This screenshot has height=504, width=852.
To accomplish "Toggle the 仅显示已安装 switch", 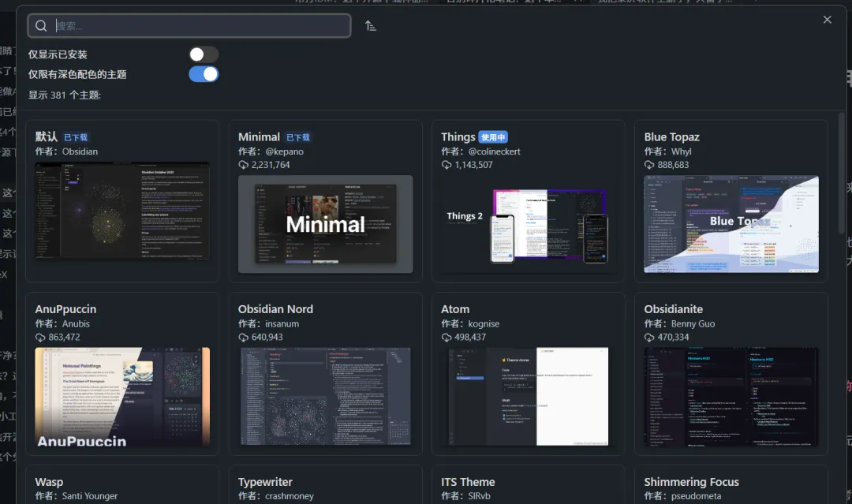I will pos(204,54).
